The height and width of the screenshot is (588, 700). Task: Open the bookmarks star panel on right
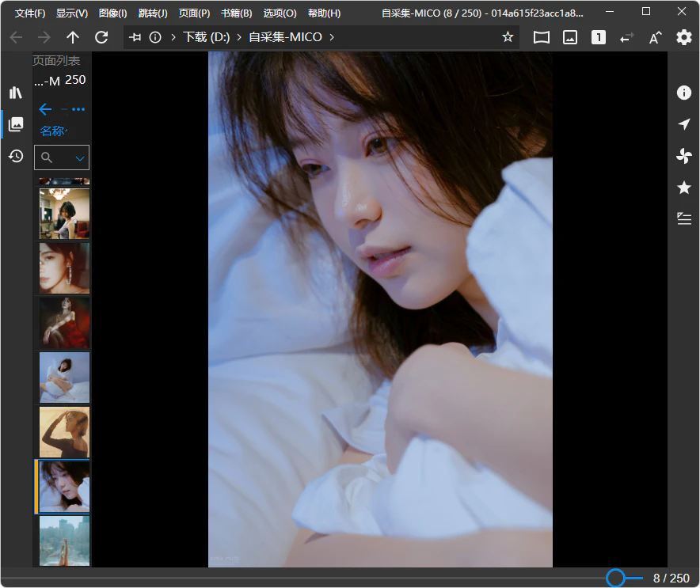[x=684, y=188]
